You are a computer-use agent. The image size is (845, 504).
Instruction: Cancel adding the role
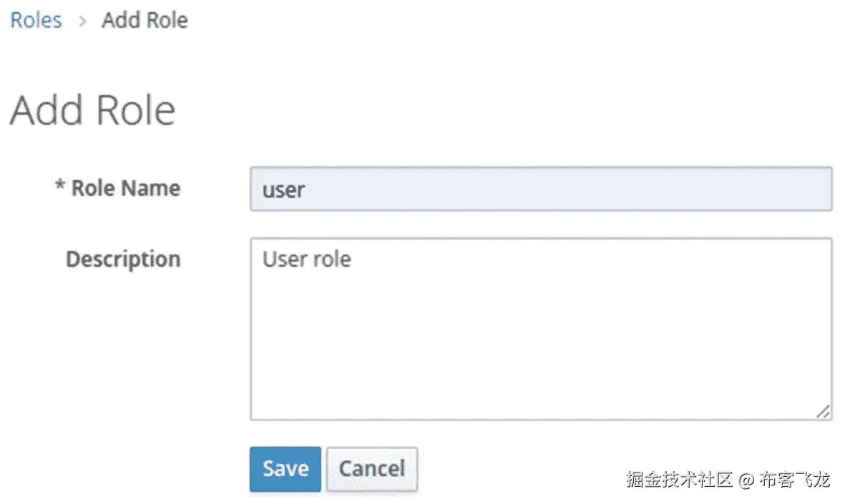371,469
